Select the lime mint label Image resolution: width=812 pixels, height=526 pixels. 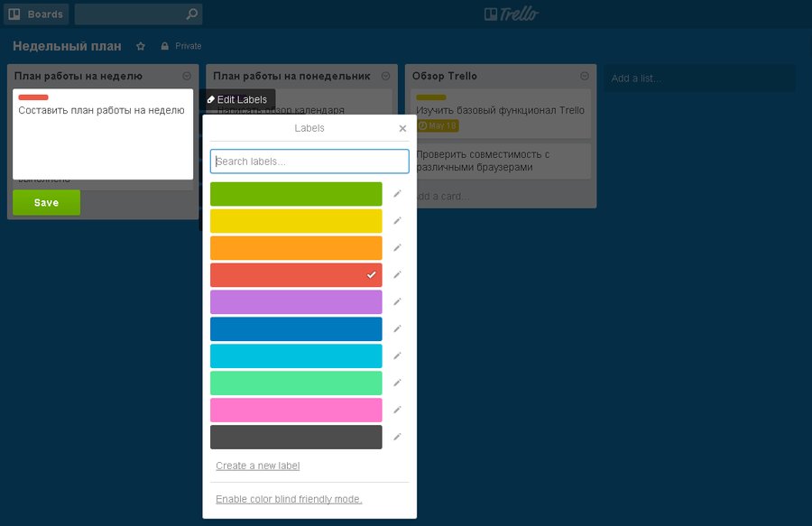tap(296, 383)
